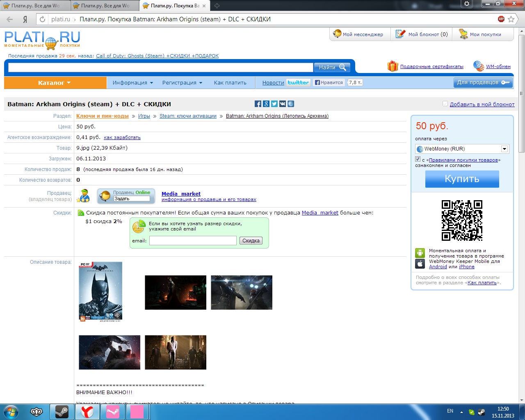
Task: Click the main site search input field
Action: (x=161, y=67)
